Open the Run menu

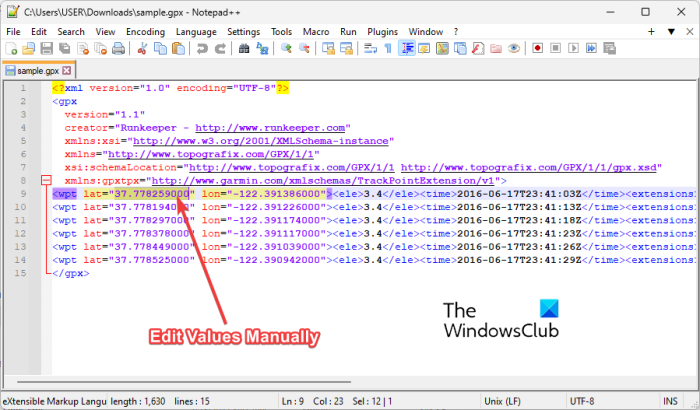(x=348, y=32)
